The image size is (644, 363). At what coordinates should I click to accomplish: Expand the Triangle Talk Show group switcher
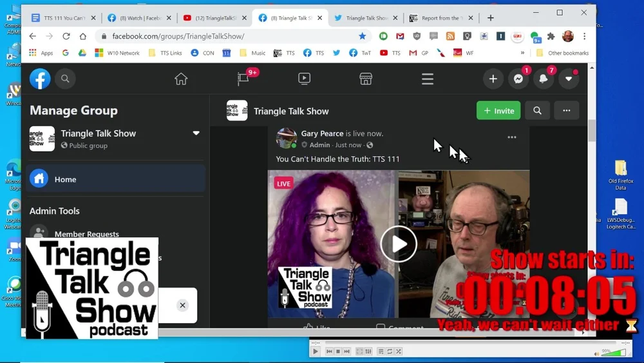click(x=196, y=133)
